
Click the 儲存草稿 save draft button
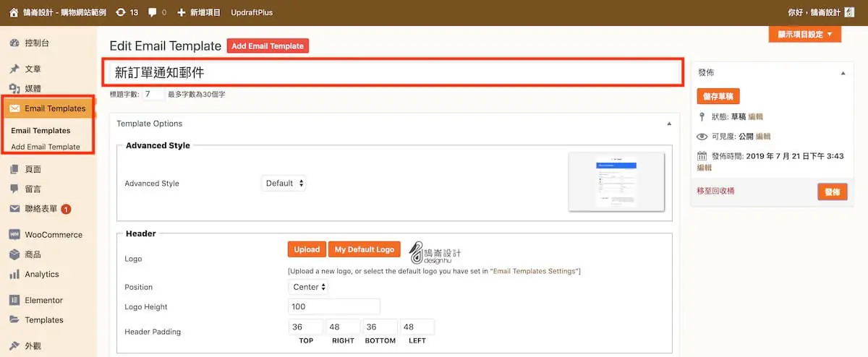coord(718,96)
